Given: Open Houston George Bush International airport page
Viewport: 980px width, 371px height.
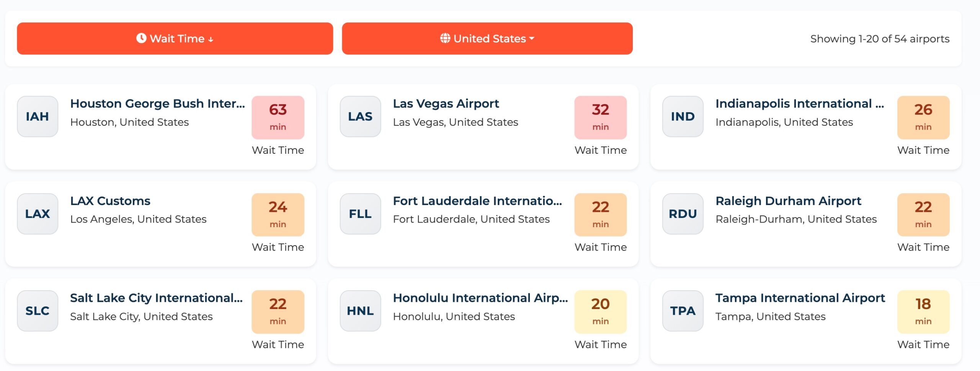Looking at the screenshot, I should pyautogui.click(x=157, y=103).
